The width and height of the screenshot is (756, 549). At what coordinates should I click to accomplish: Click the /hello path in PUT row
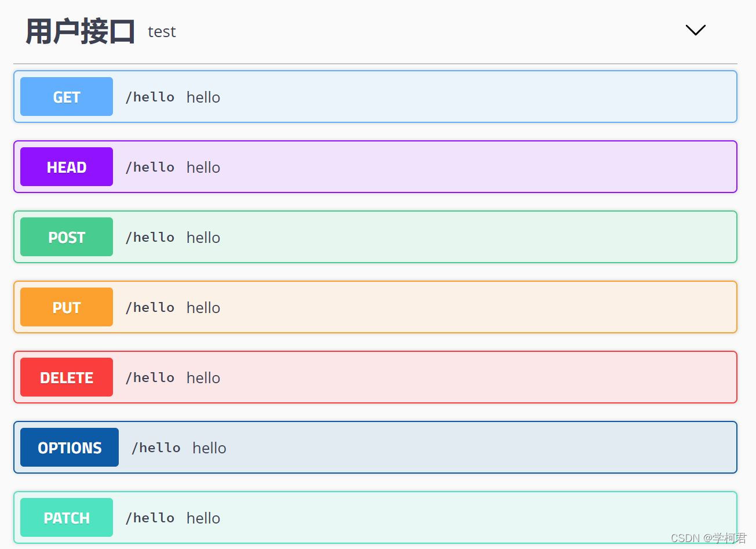coord(150,308)
